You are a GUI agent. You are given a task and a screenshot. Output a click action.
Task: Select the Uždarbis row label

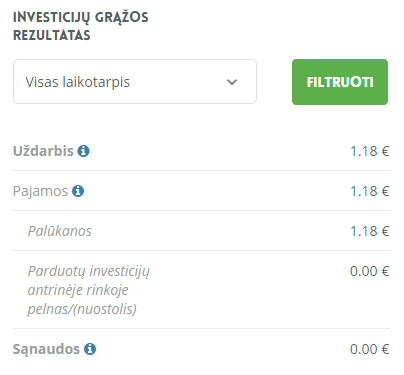pos(43,151)
